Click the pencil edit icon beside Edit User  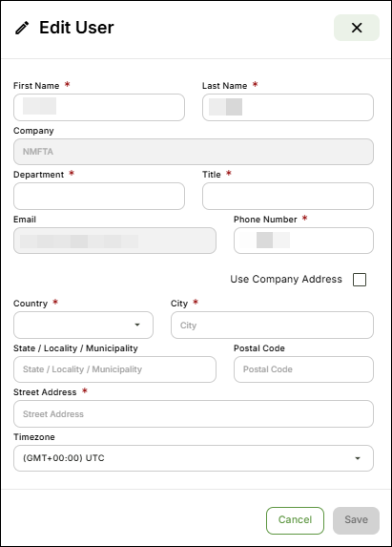coord(22,28)
